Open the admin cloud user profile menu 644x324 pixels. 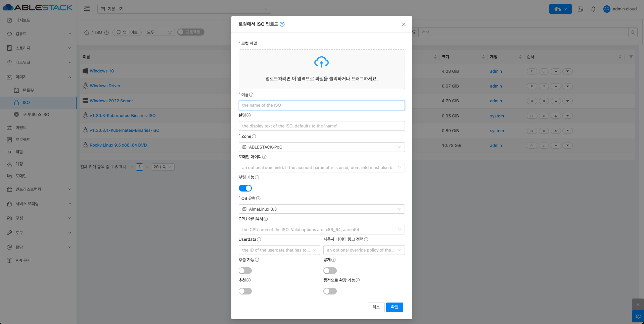pos(620,9)
